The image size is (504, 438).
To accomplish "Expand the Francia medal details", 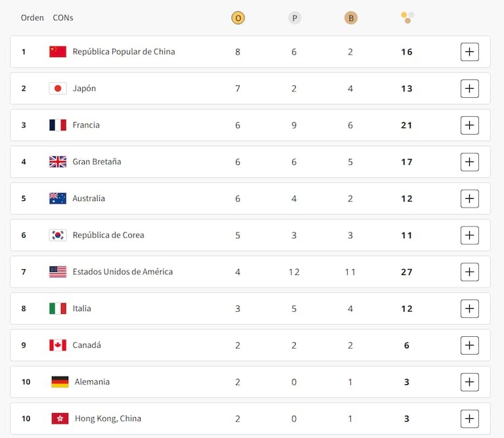I will (469, 125).
